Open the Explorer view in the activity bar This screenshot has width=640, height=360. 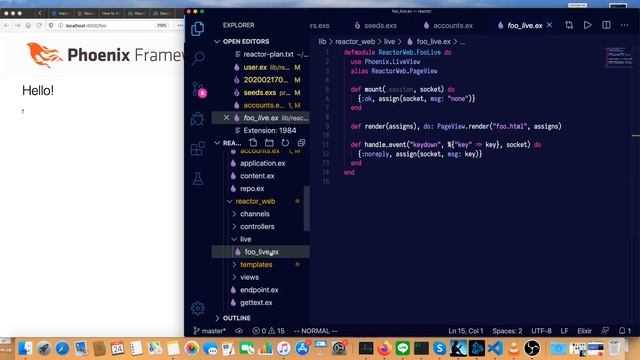click(198, 29)
